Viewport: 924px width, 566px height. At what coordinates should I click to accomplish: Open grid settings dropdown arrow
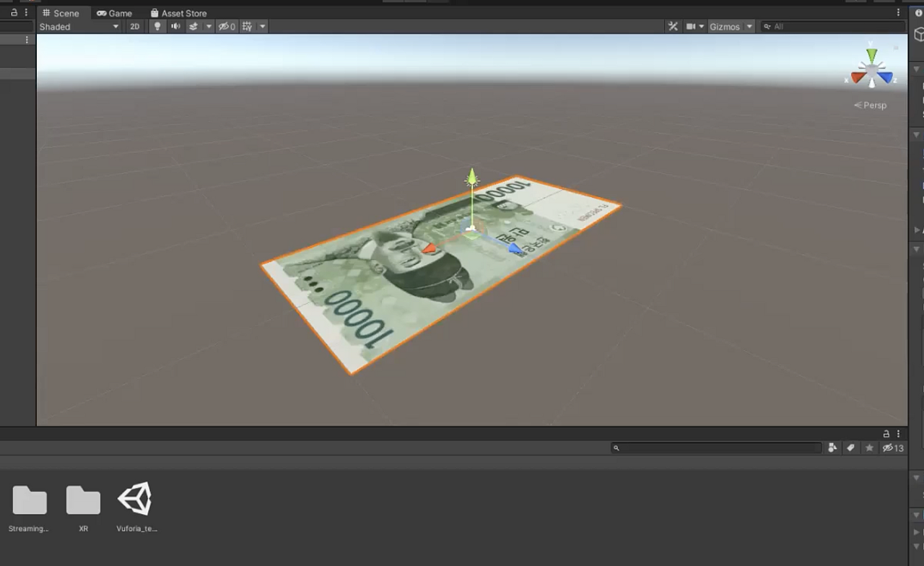pyautogui.click(x=263, y=27)
